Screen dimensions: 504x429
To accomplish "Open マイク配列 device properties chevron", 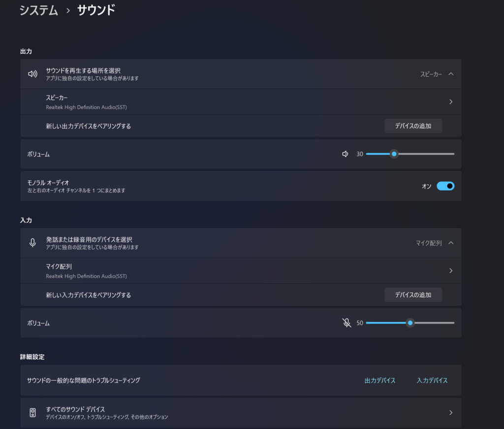I will click(x=451, y=270).
